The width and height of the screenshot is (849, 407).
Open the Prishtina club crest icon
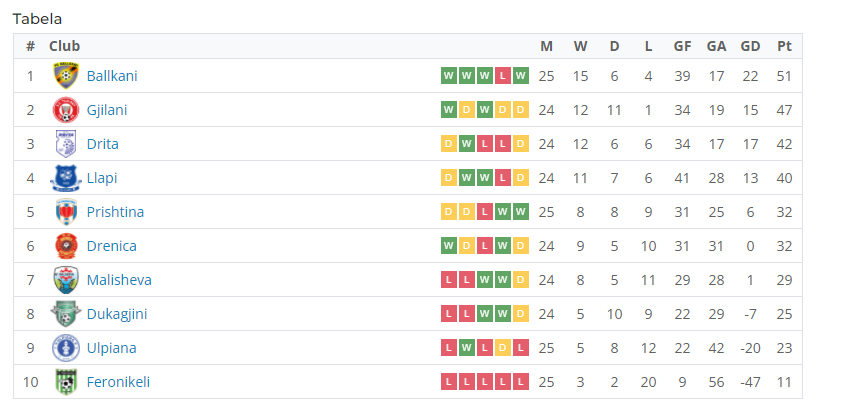pyautogui.click(x=66, y=212)
